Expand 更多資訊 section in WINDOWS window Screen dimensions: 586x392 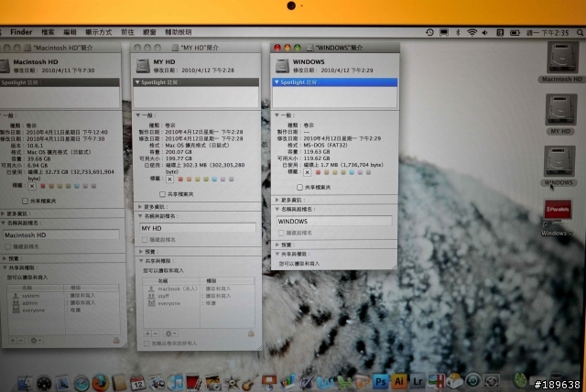pos(277,200)
